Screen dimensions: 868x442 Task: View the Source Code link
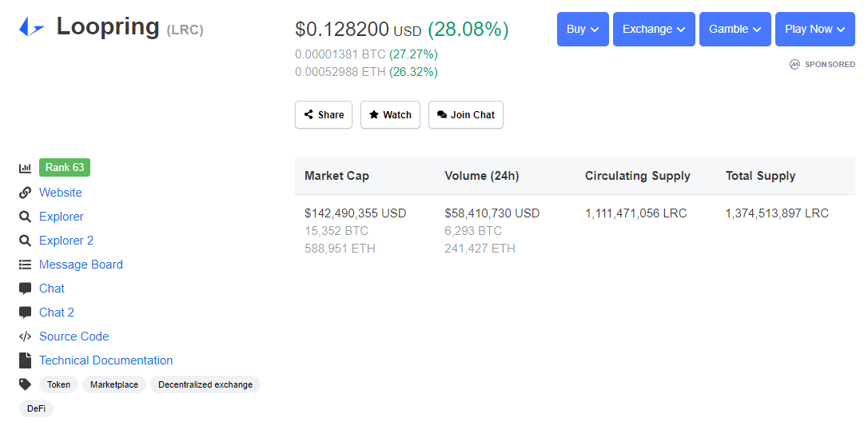(x=74, y=336)
